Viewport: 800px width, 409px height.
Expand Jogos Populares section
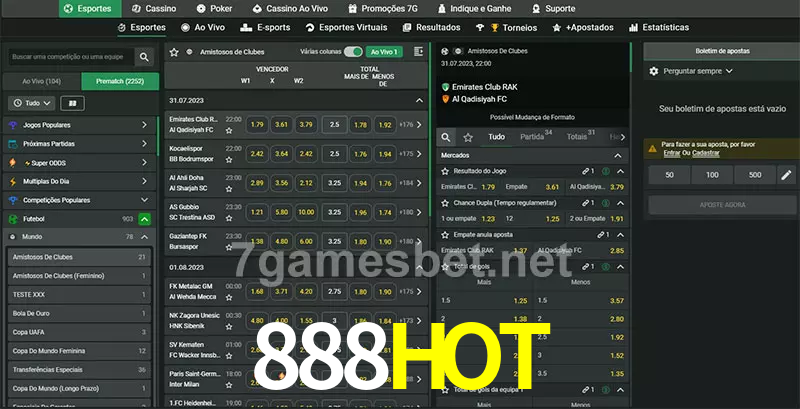[x=144, y=125]
